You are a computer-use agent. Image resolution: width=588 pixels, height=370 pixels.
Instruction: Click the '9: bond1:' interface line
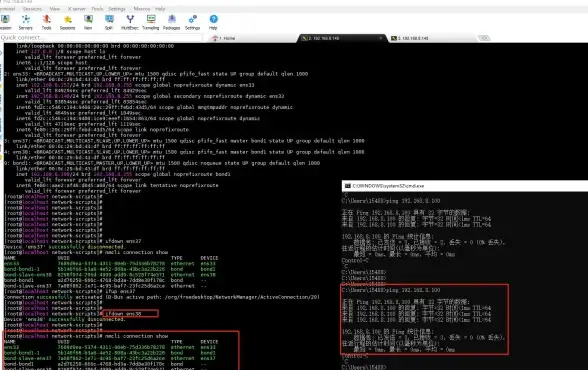coord(162,163)
